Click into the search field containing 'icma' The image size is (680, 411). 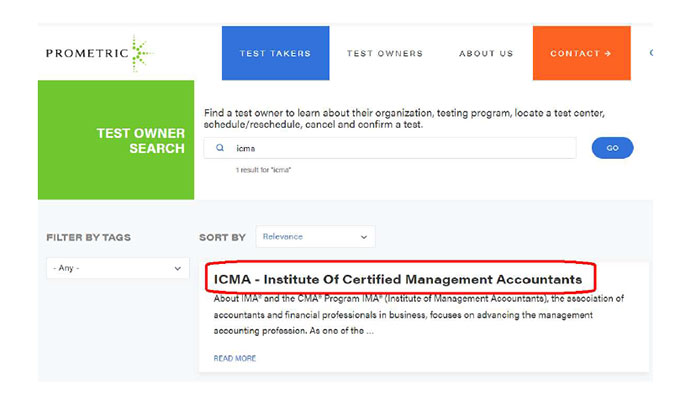400,148
